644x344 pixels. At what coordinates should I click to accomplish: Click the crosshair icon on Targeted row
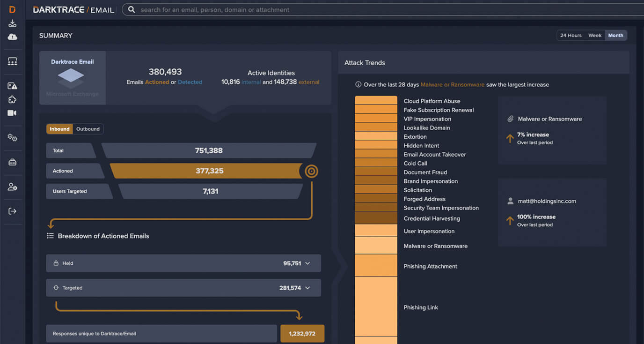coord(56,288)
